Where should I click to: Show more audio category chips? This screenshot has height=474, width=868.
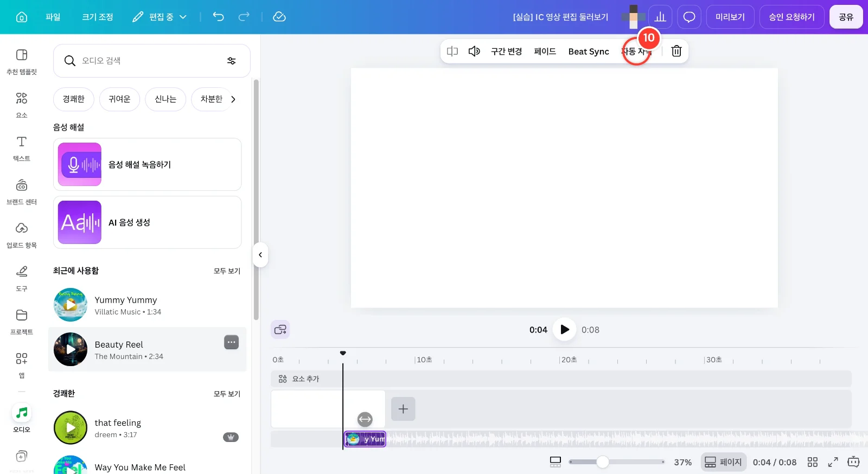233,99
